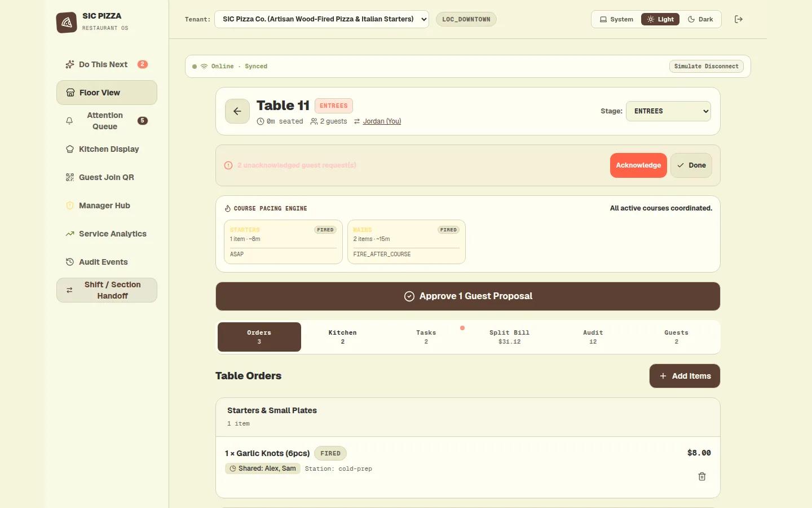Click the chef hat Kitchen Display icon
The image size is (812, 508).
click(x=70, y=149)
